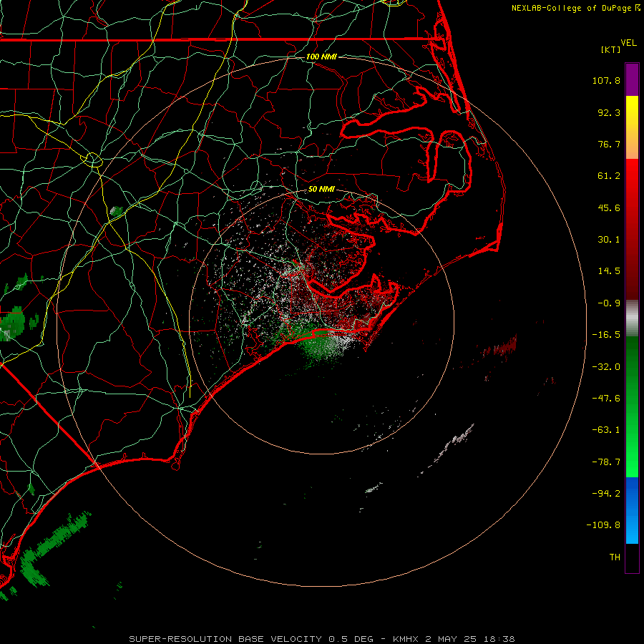
Task: Click the -63.1 velocity legend value
Action: [x=606, y=430]
